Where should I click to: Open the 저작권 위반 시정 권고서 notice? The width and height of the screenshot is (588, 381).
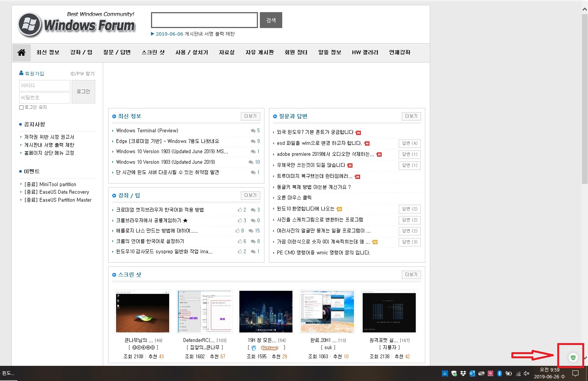(x=49, y=137)
